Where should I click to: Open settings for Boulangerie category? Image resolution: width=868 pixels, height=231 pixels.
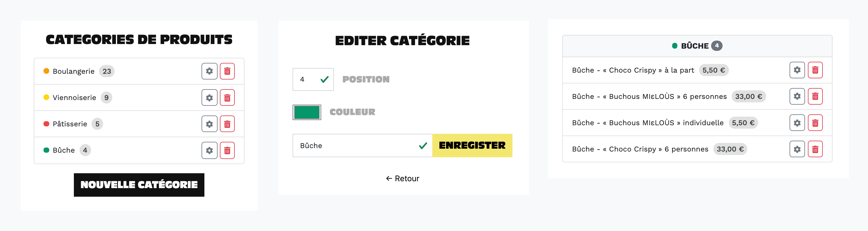point(209,71)
